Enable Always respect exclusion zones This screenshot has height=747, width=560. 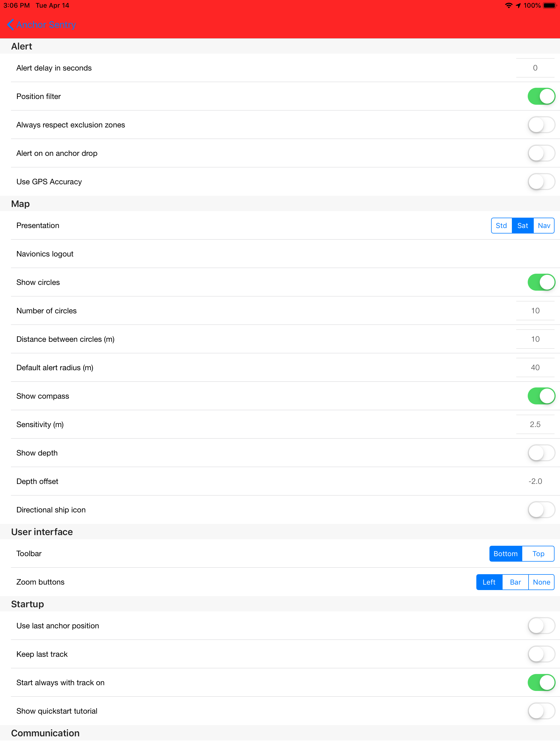[x=541, y=125]
